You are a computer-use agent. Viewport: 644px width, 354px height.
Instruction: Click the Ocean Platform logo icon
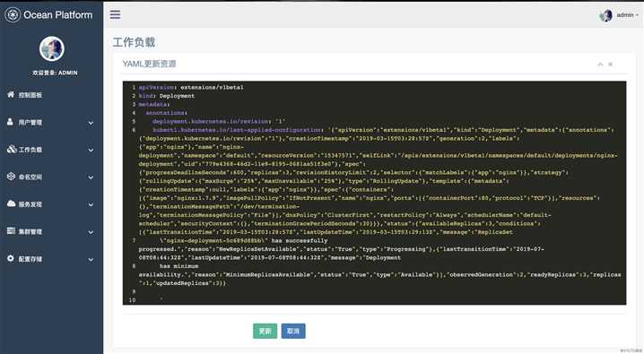point(13,15)
